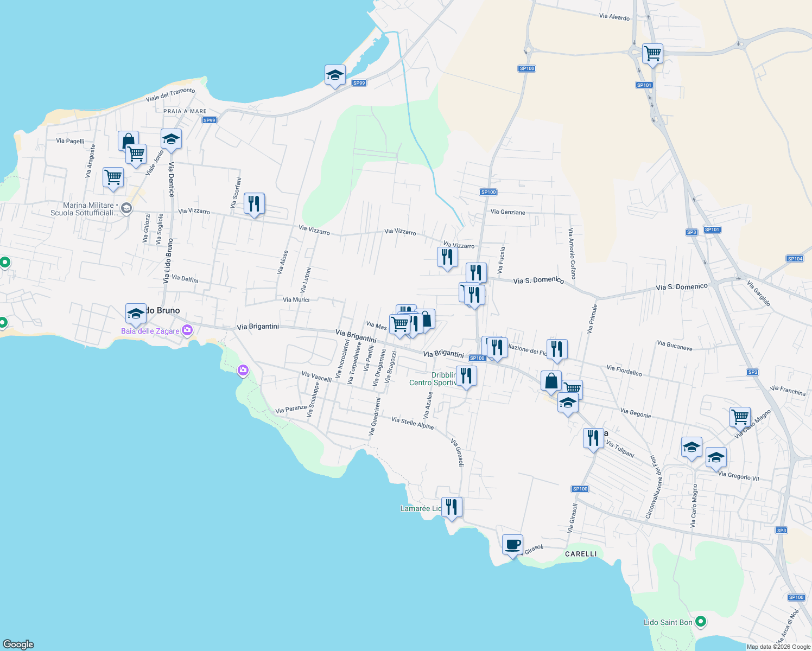
Task: Click the Via Aleardo street label
Action: coord(614,17)
